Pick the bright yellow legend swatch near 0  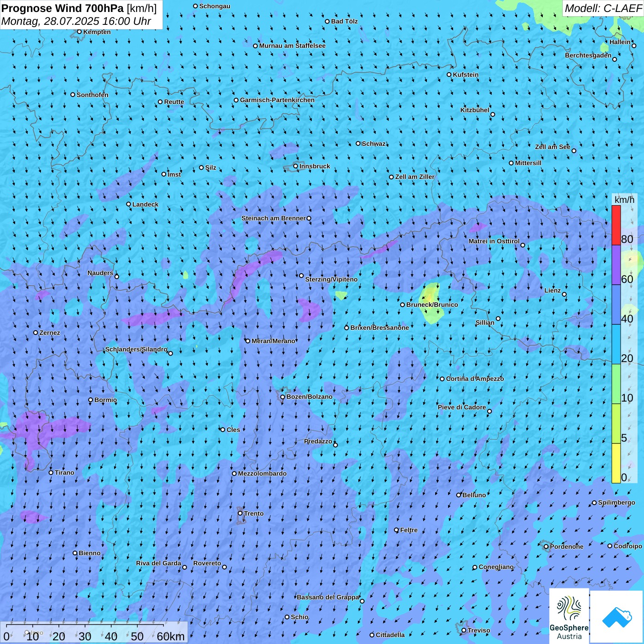coord(616,463)
